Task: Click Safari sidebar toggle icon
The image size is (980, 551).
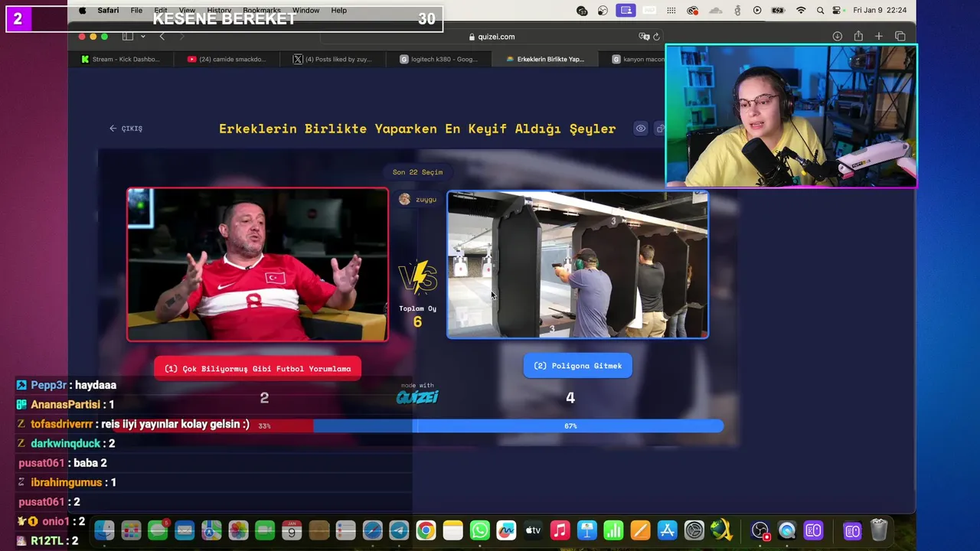Action: [x=128, y=37]
